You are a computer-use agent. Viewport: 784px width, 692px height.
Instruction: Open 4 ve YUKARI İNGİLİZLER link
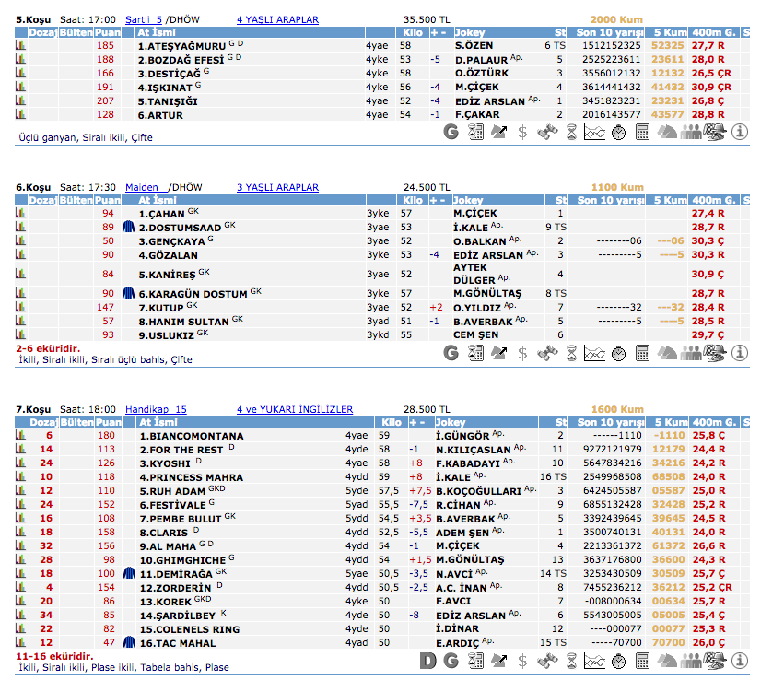pyautogui.click(x=294, y=409)
